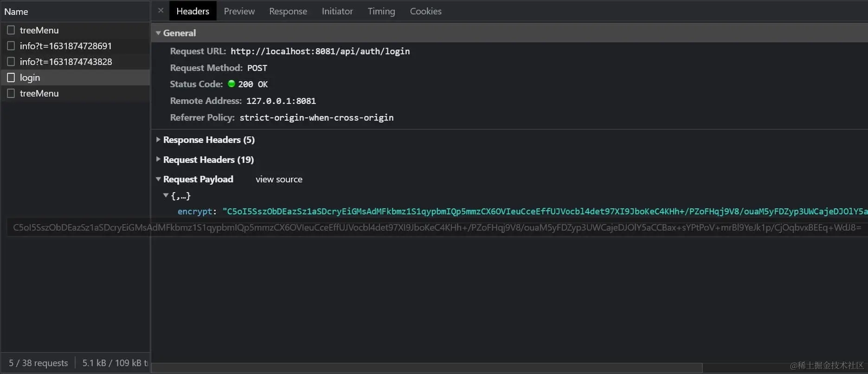Click the Referrer Policy label
Image resolution: width=868 pixels, height=374 pixels.
coord(202,118)
